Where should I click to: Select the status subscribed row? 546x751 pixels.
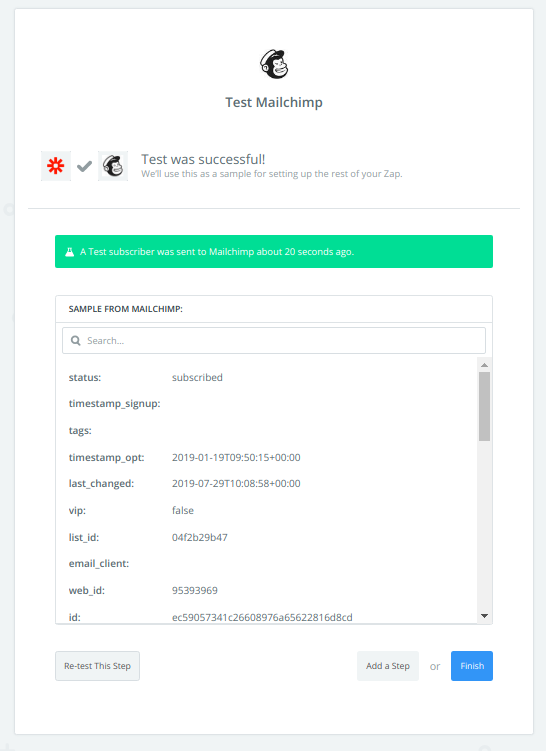268,377
